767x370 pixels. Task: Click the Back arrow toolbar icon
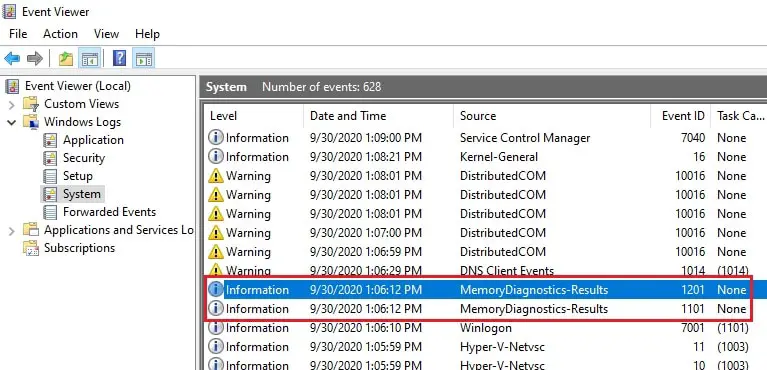click(12, 59)
